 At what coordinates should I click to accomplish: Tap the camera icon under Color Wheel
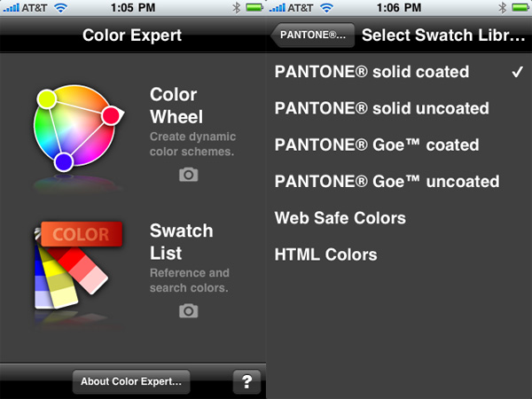[x=188, y=175]
